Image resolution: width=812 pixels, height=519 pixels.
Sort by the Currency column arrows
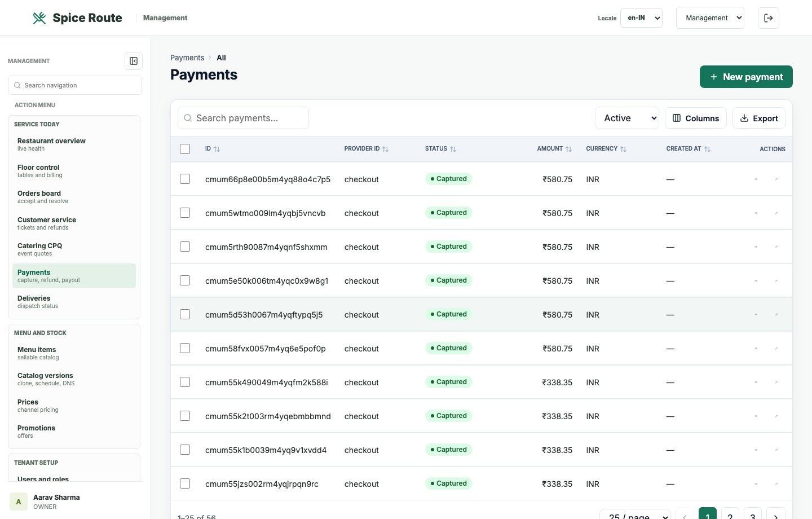(623, 149)
